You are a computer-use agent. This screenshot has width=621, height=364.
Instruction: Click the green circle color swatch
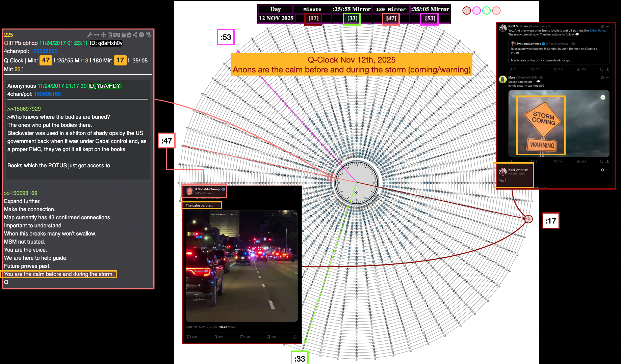coord(486,10)
